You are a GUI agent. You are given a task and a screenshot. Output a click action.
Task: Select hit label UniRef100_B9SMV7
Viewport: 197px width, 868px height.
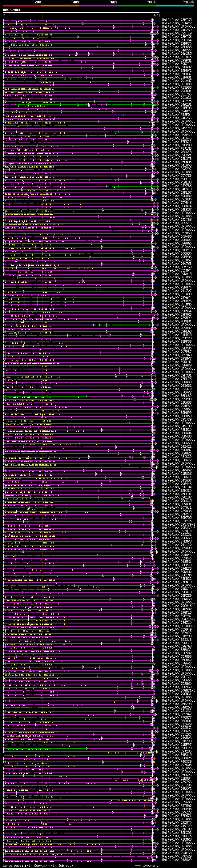pyautogui.click(x=177, y=358)
